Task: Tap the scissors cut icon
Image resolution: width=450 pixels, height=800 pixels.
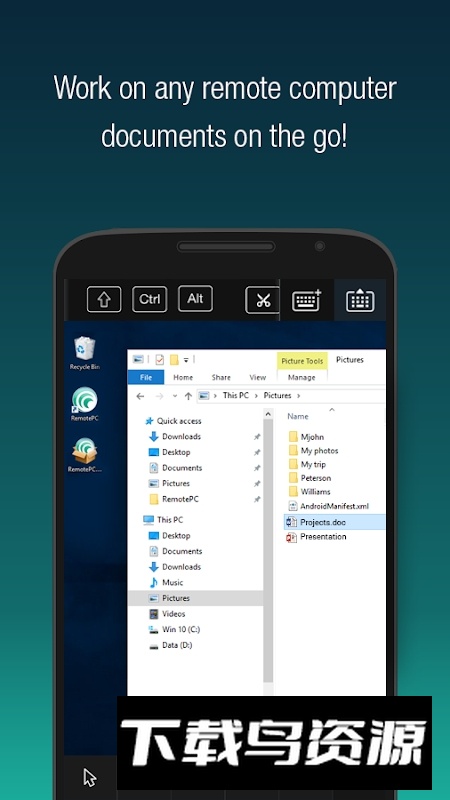Action: coord(262,300)
